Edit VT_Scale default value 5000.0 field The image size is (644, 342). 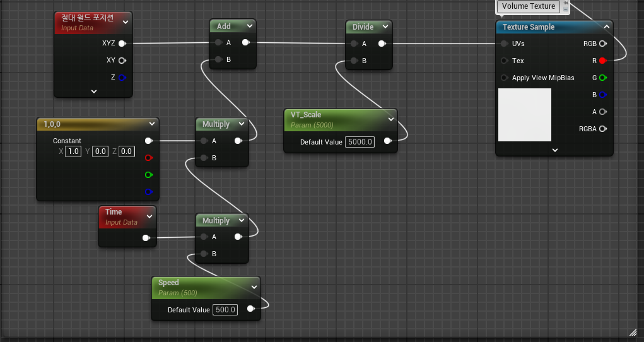[x=360, y=142]
